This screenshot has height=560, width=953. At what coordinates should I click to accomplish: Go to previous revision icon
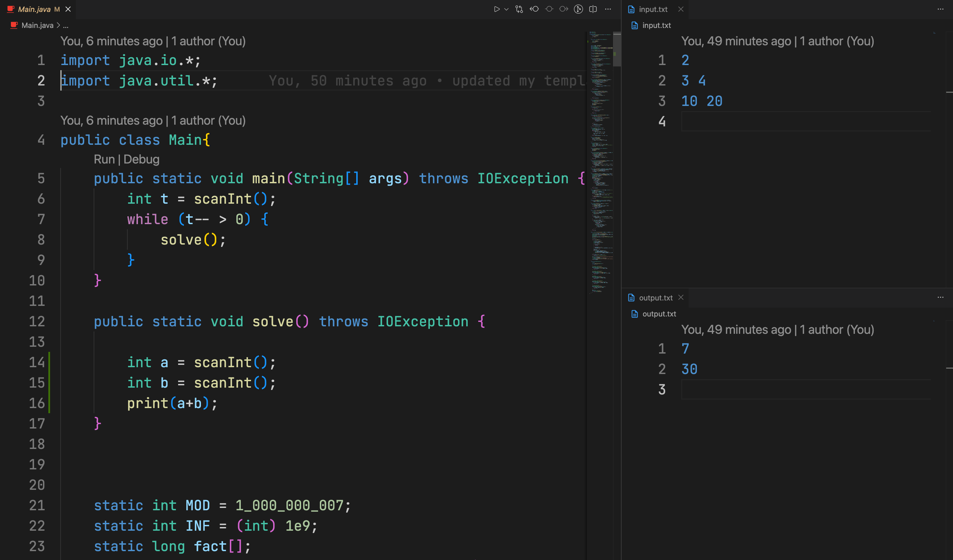point(534,9)
